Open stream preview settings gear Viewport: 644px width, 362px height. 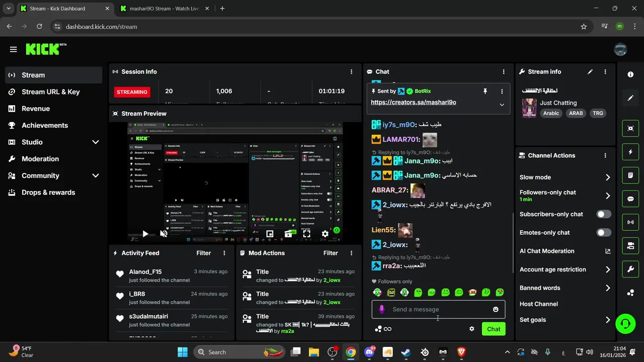pyautogui.click(x=325, y=234)
